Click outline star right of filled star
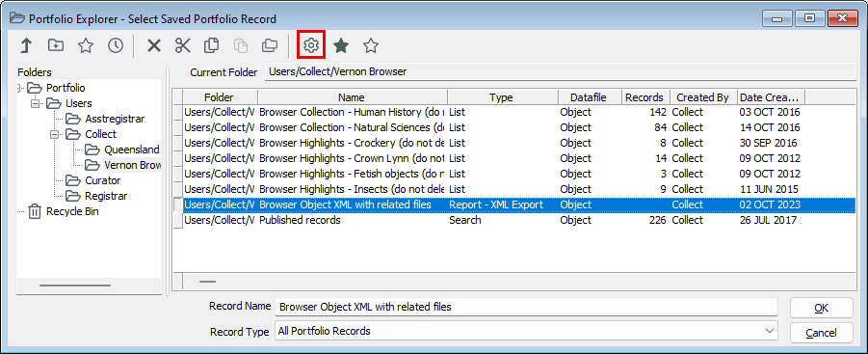868x354 pixels. 370,46
